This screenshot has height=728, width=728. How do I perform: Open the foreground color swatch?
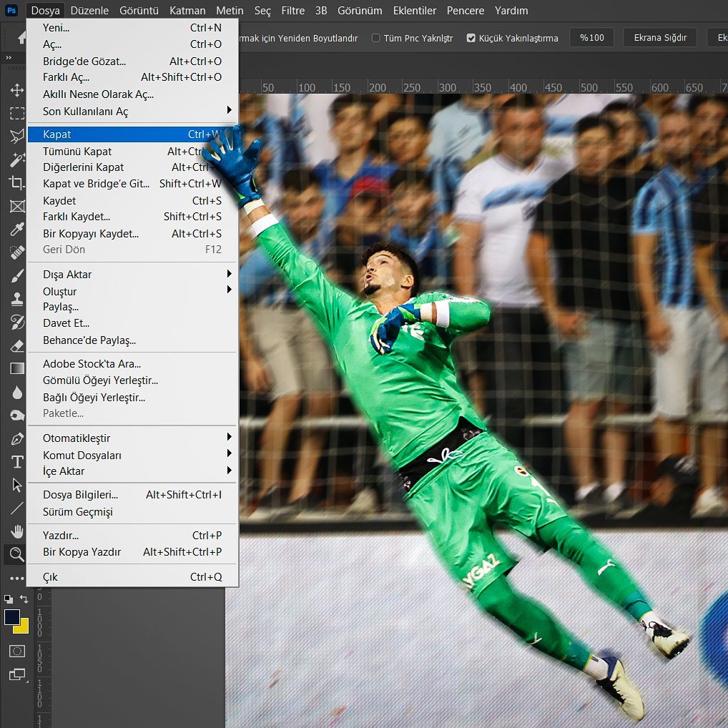point(12,617)
